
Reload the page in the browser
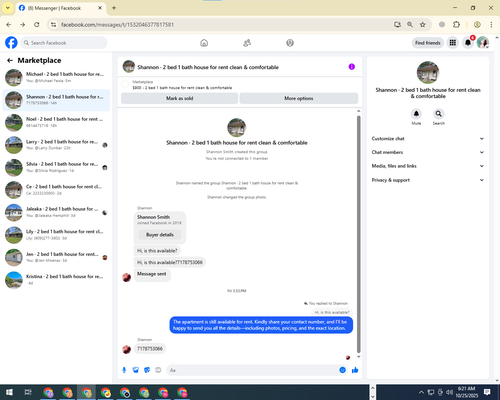37,24
